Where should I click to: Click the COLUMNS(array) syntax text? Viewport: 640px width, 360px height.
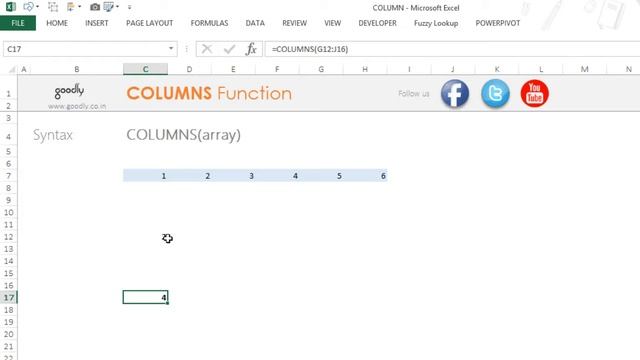click(x=183, y=135)
